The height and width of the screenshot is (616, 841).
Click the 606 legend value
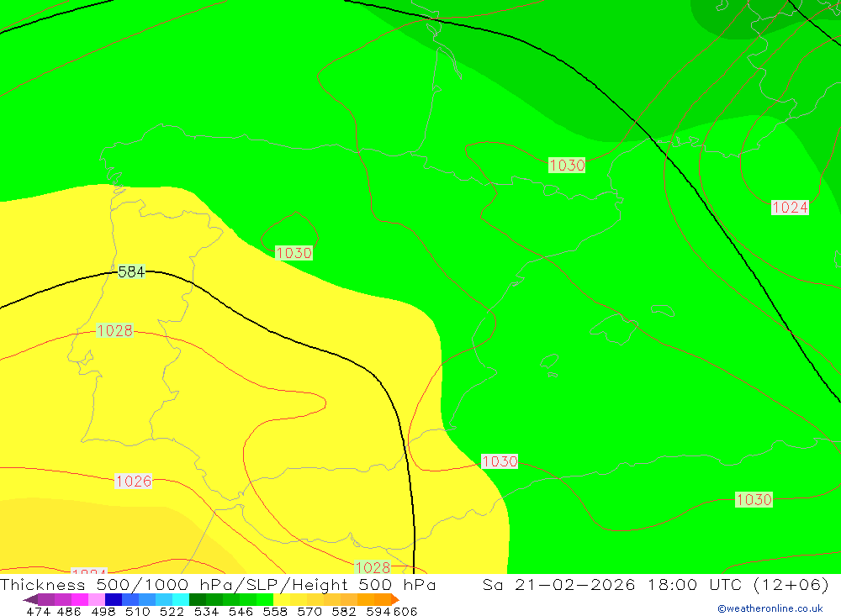pyautogui.click(x=405, y=611)
